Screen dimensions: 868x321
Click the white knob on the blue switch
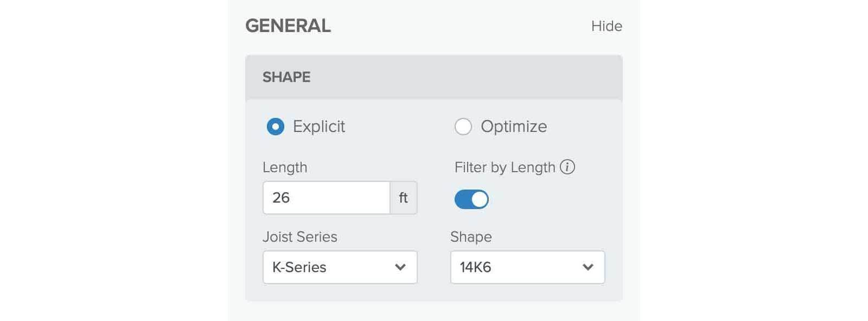(x=479, y=199)
